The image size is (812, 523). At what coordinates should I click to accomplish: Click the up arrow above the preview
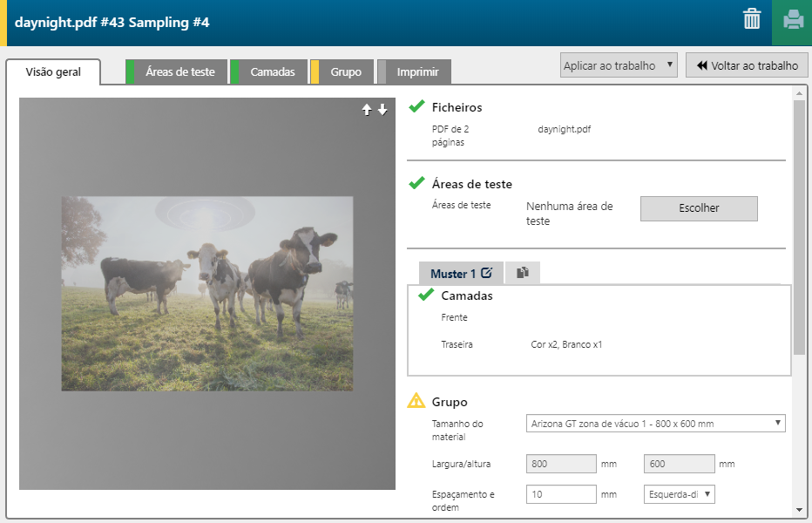click(x=367, y=110)
